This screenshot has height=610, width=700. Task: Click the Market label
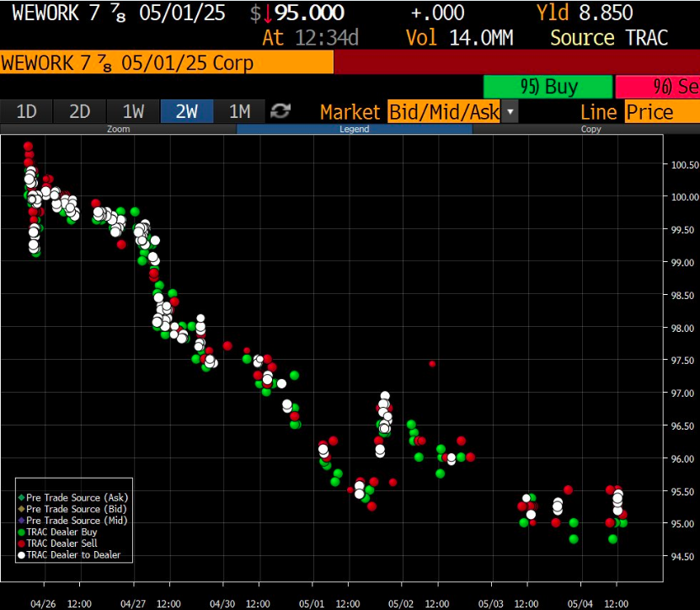click(350, 112)
